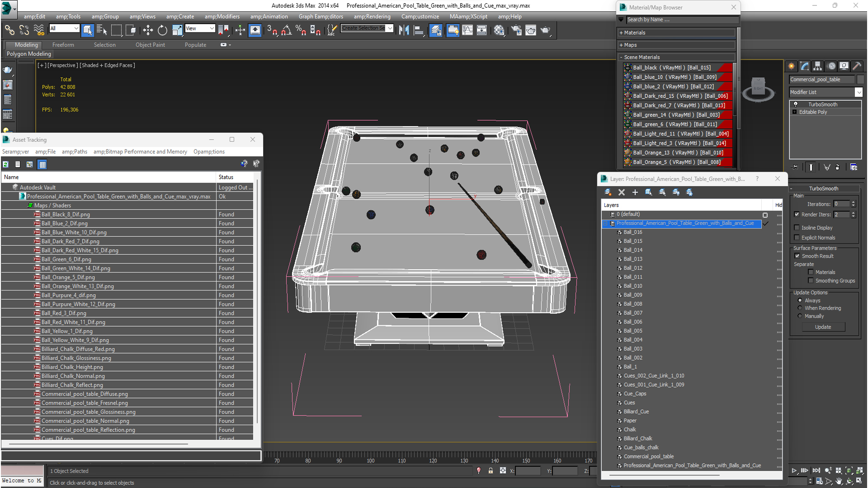
Task: Open the Rendering menu
Action: [372, 16]
